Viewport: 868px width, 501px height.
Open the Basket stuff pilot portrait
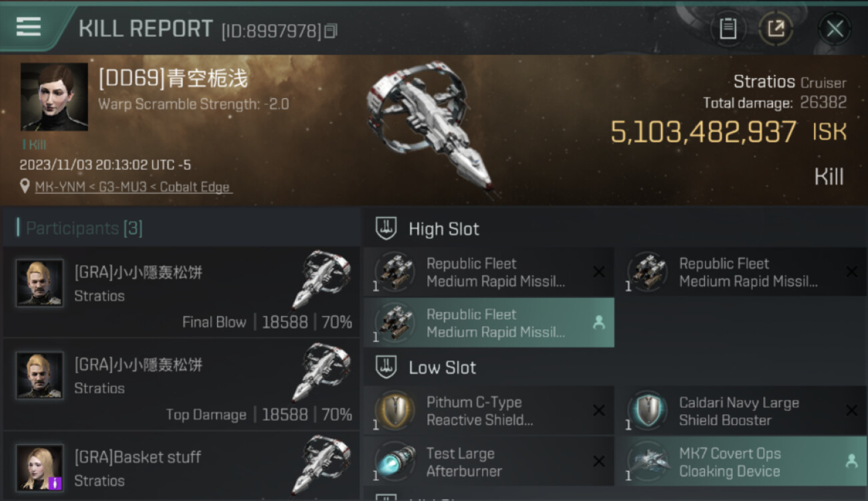tap(40, 468)
